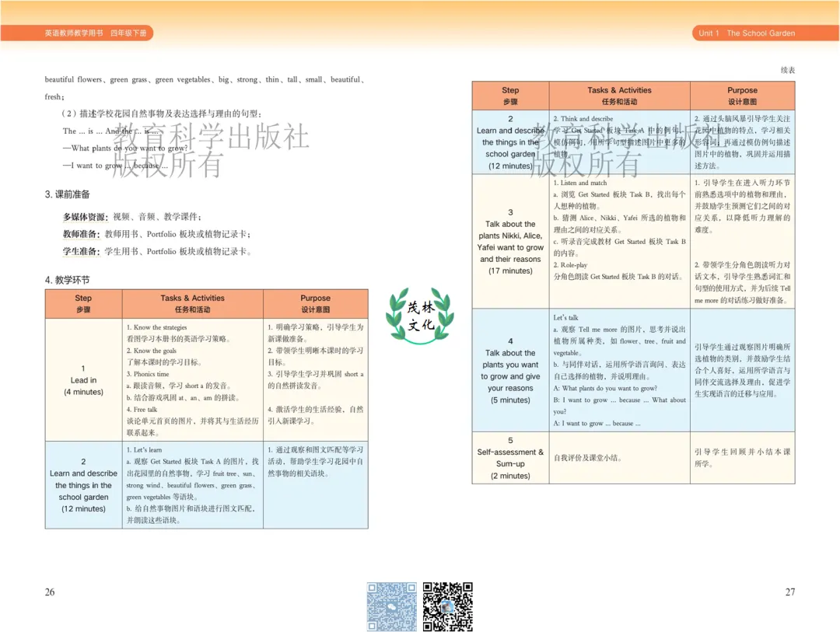
Task: Click the Step 步骤 header in right table
Action: click(510, 96)
